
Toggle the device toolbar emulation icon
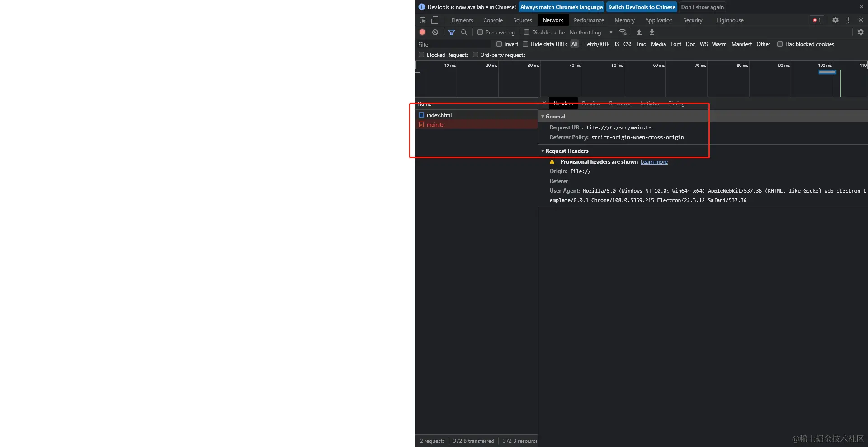[434, 20]
